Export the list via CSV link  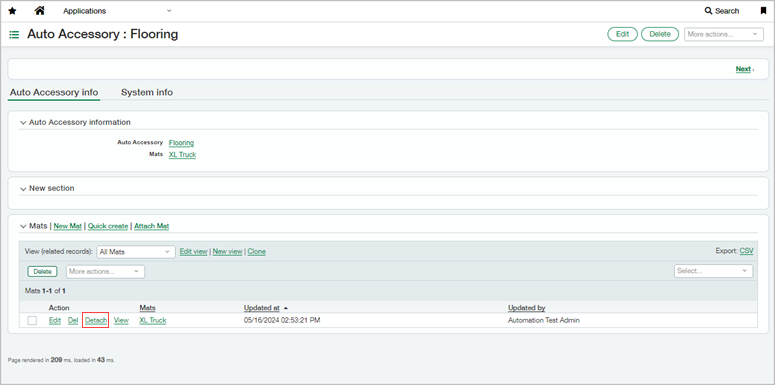click(x=746, y=251)
